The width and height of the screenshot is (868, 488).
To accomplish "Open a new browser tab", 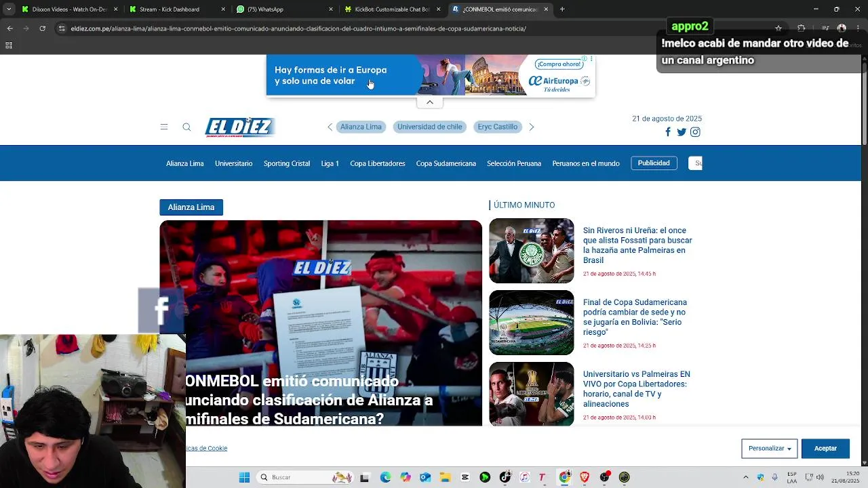I will tap(562, 9).
